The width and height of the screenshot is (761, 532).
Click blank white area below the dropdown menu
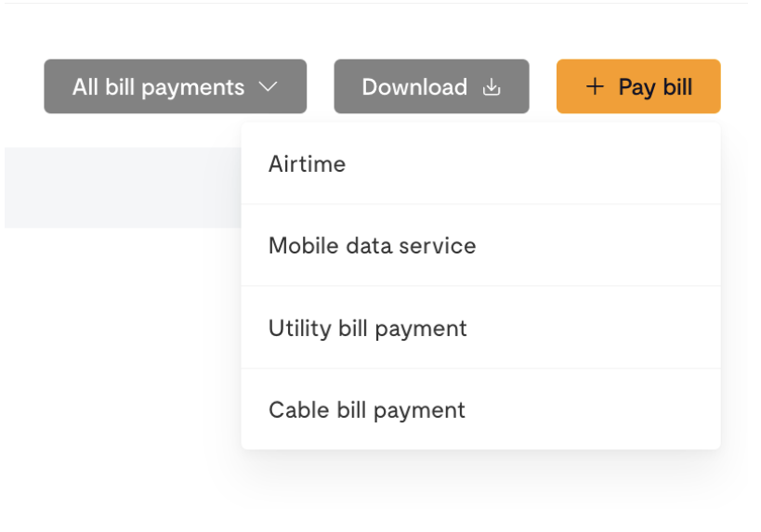(x=479, y=492)
